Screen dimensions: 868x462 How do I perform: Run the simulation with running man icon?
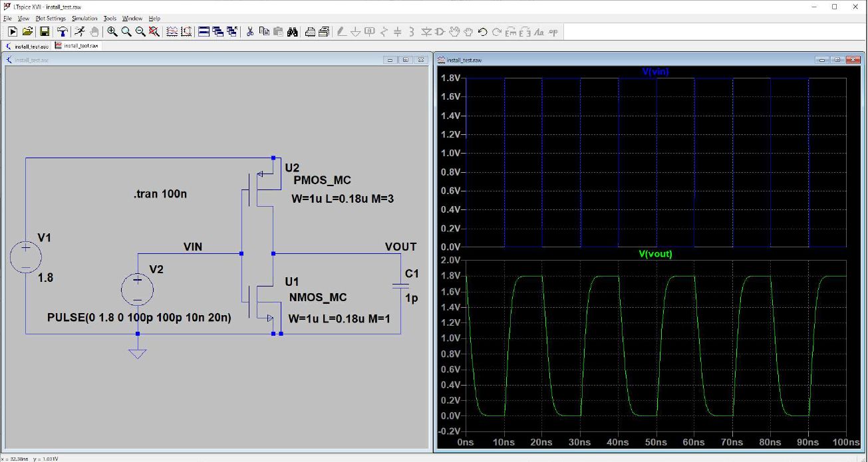coord(80,31)
